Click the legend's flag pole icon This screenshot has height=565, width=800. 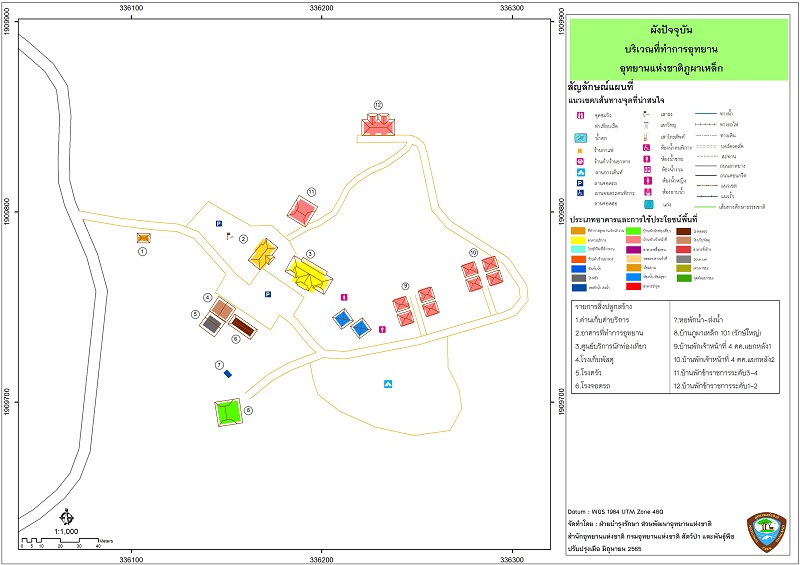(x=645, y=114)
